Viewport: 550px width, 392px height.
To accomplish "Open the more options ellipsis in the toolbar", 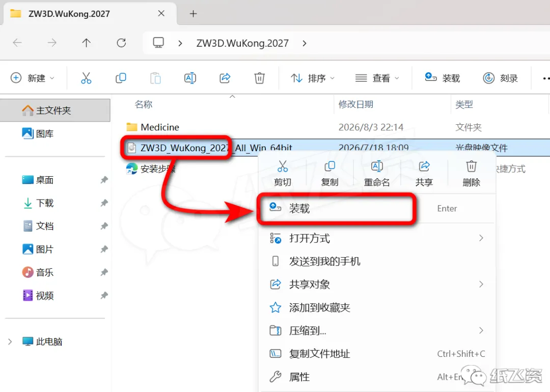I will pyautogui.click(x=545, y=78).
